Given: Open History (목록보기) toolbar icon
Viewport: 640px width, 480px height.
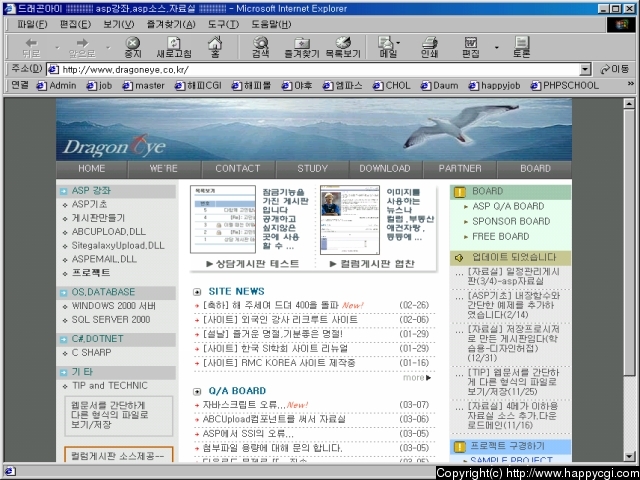Looking at the screenshot, I should point(343,47).
